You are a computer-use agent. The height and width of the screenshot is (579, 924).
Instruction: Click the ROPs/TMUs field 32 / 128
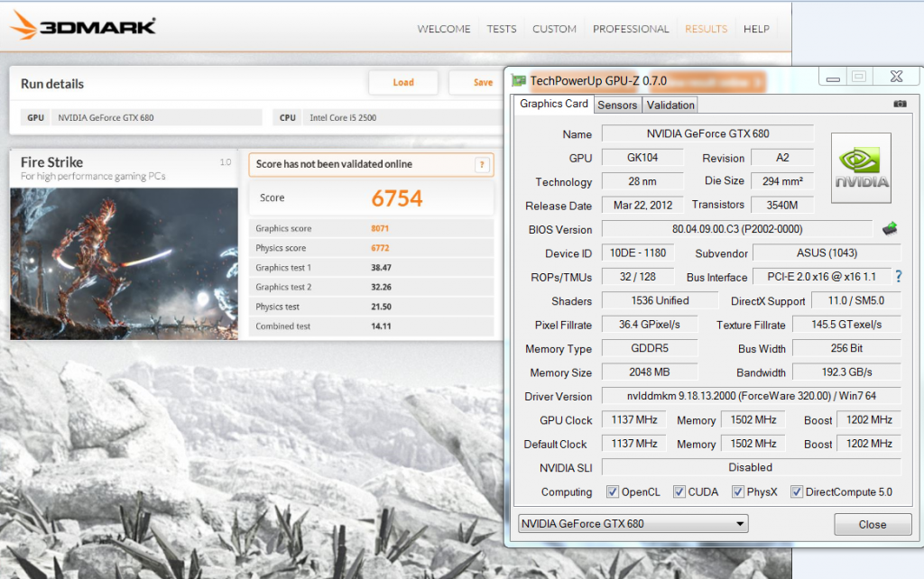[638, 277]
